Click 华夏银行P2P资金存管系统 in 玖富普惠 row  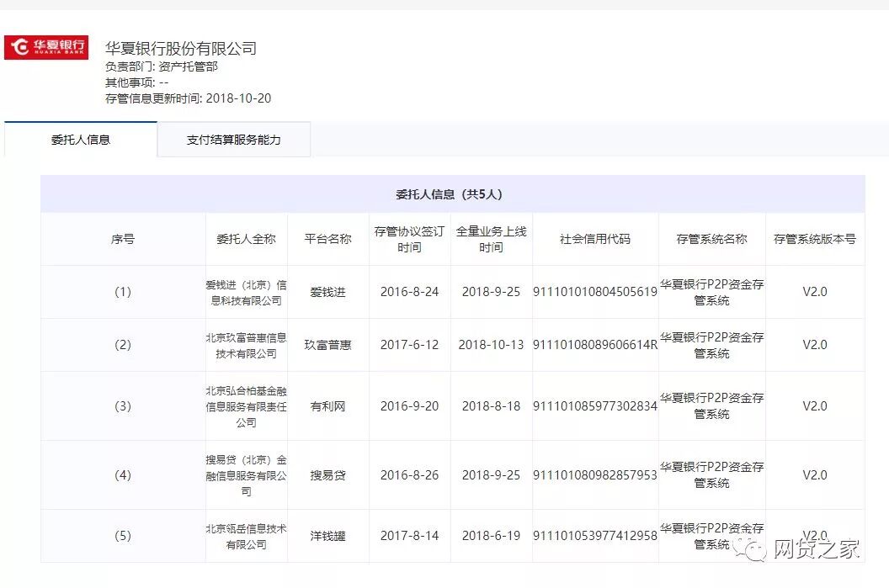coord(711,346)
